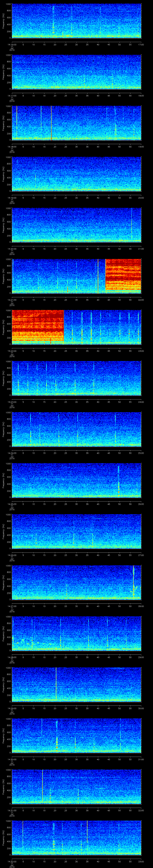153x868 pixels.
Task: Open the 14:19:00 spectrogram panel
Action: click(x=76, y=174)
